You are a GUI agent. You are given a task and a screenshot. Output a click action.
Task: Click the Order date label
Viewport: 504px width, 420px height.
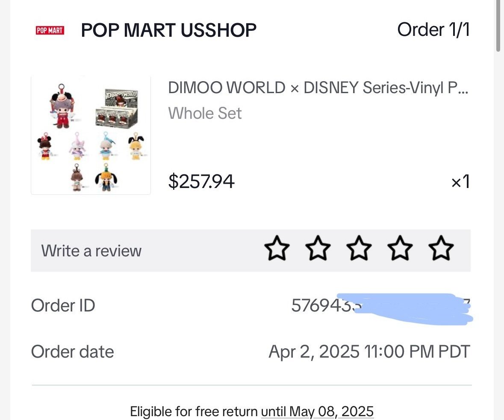pyautogui.click(x=72, y=352)
